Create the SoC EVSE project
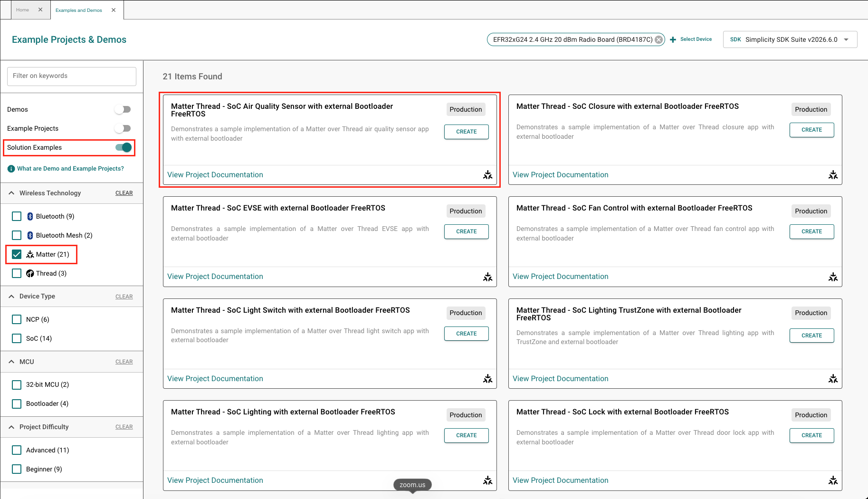868x499 pixels. coord(467,231)
